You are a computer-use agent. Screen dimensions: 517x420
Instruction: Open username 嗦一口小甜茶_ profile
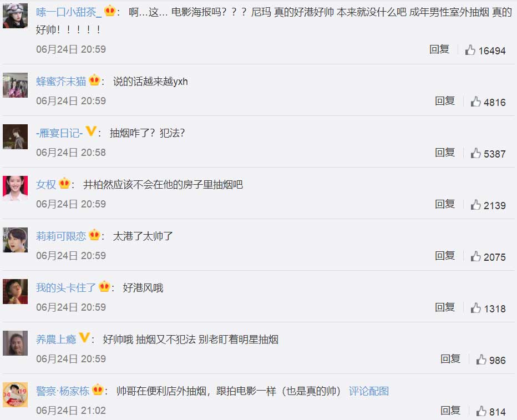[69, 12]
